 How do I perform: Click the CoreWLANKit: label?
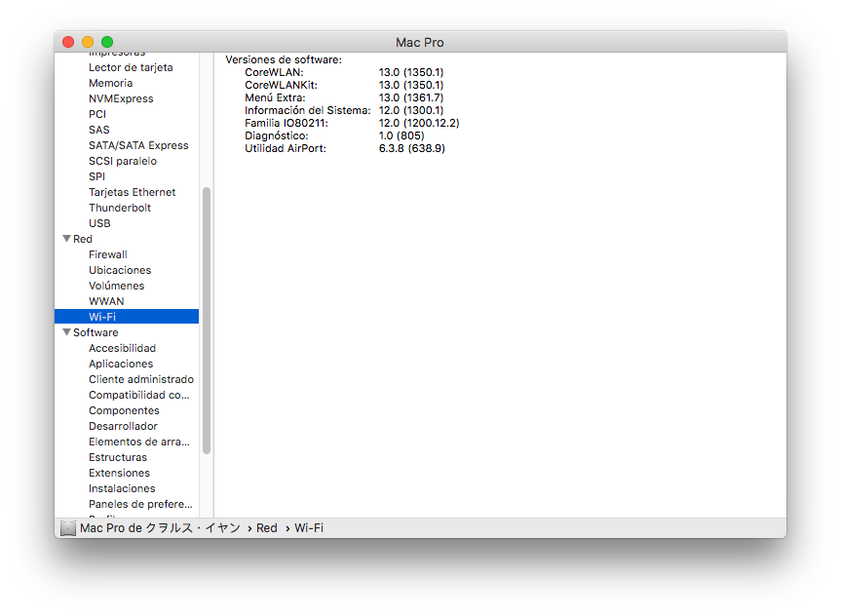click(281, 85)
